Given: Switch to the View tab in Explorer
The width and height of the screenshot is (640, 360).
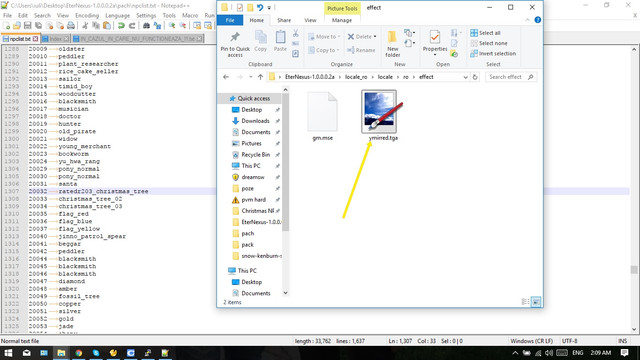Looking at the screenshot, I should click(x=310, y=20).
